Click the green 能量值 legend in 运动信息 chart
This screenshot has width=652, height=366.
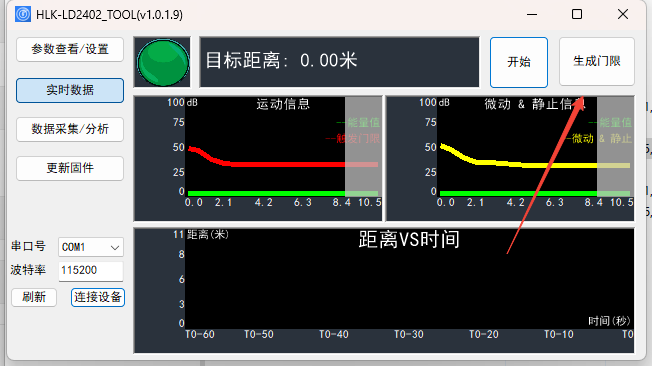pyautogui.click(x=358, y=123)
